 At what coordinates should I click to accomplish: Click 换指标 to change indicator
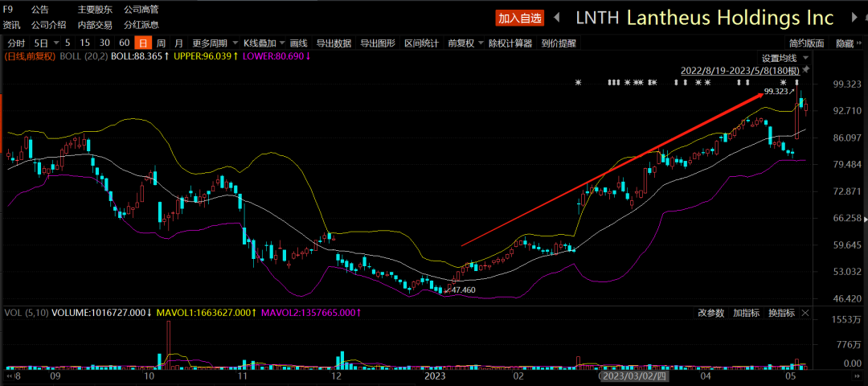tap(781, 313)
